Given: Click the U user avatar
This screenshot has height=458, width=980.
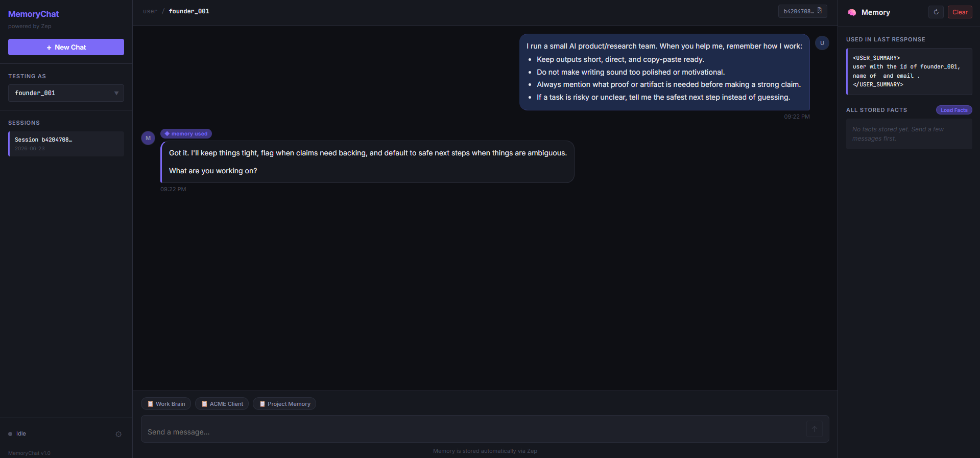Looking at the screenshot, I should 822,43.
